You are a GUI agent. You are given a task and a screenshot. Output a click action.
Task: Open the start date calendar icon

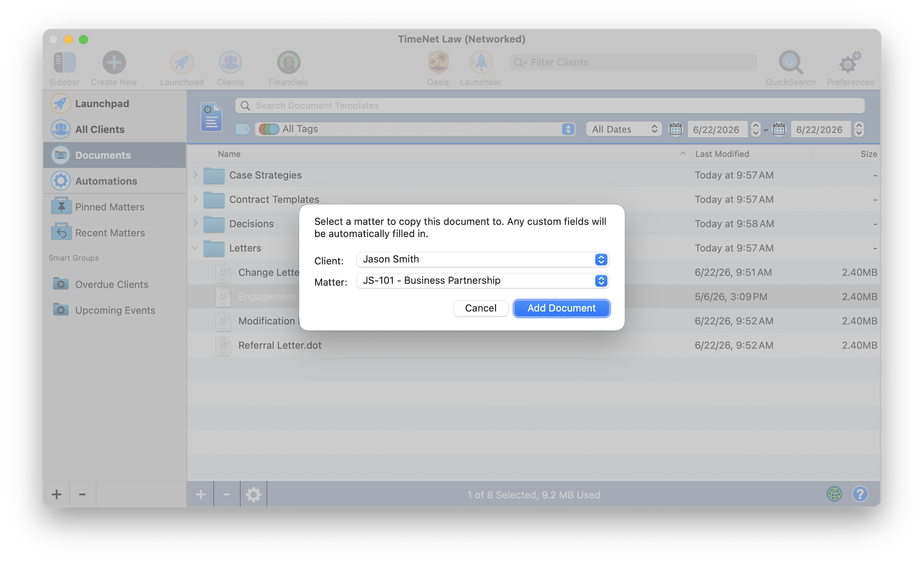(x=675, y=129)
